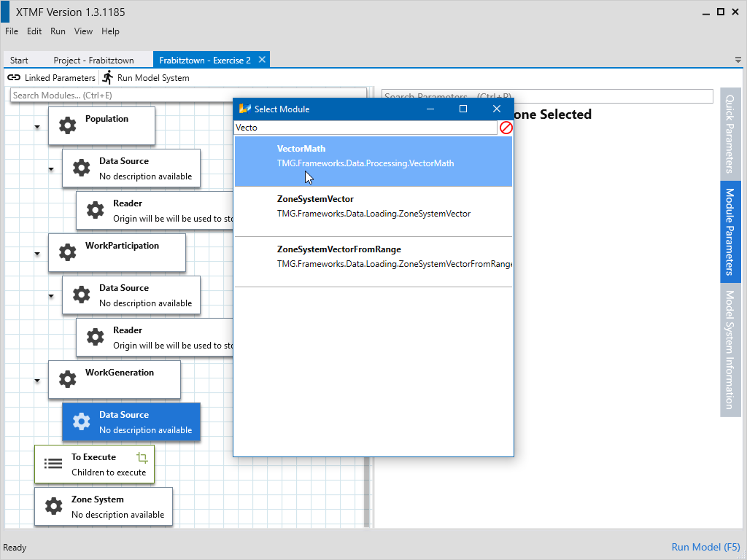Click the WorkParticipation module gear icon
The height and width of the screenshot is (560, 747).
tap(67, 252)
